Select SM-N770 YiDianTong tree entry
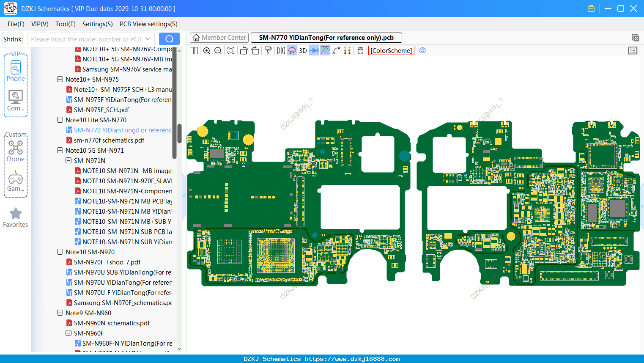This screenshot has width=644, height=363. (123, 130)
